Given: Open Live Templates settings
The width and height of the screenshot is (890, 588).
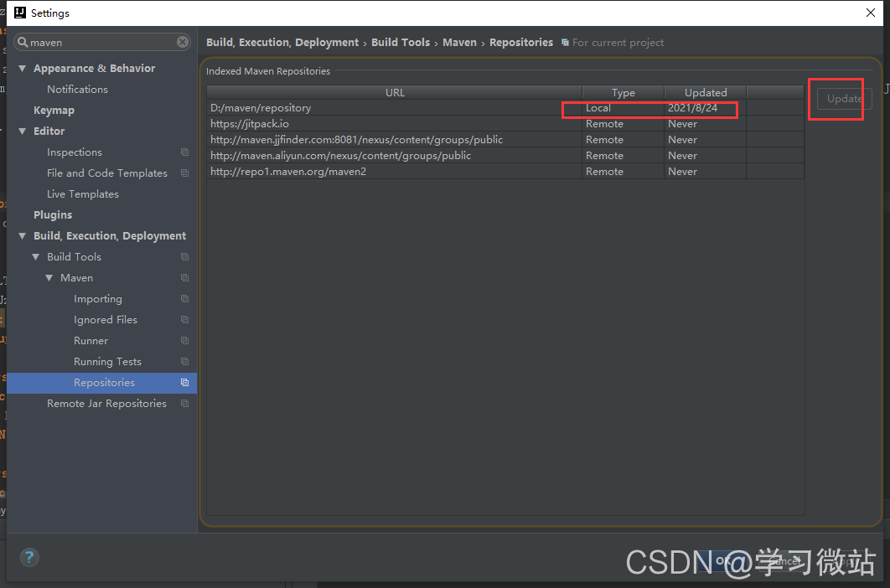Looking at the screenshot, I should click(83, 194).
